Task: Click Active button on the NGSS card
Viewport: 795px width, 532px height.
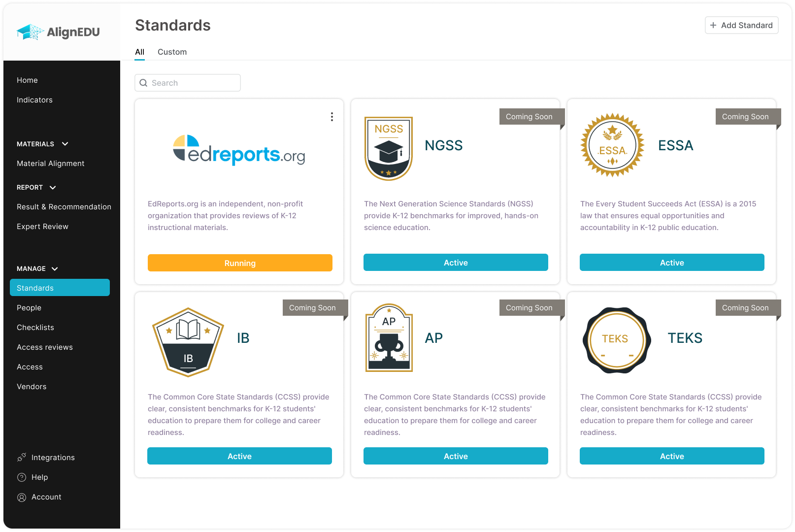Action: (456, 263)
